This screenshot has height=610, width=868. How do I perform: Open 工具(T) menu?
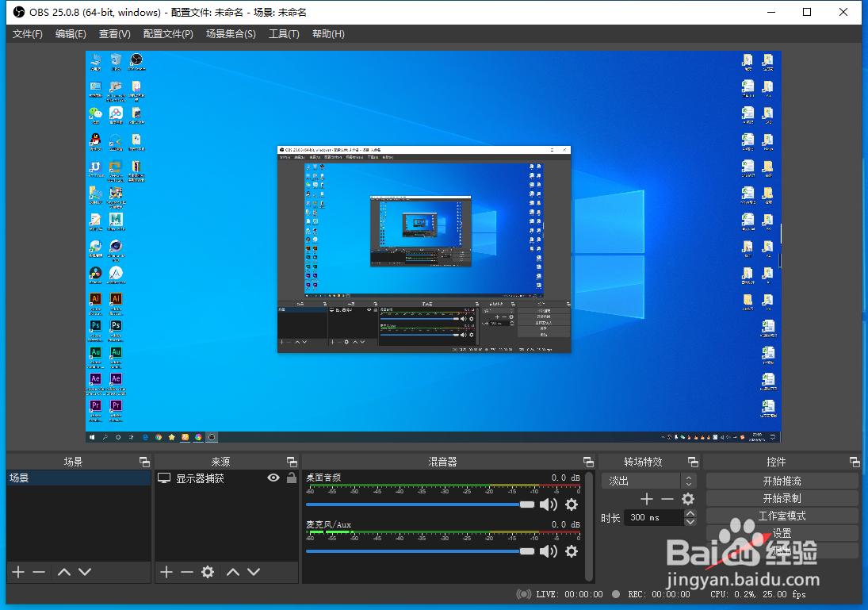pyautogui.click(x=284, y=34)
